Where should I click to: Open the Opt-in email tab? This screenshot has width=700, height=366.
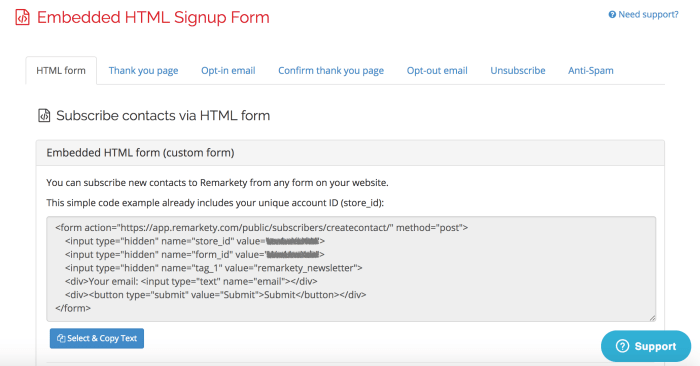[x=228, y=71]
